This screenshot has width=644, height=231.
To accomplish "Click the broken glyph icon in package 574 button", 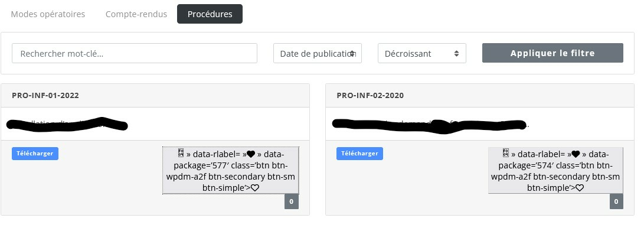I will point(506,154).
